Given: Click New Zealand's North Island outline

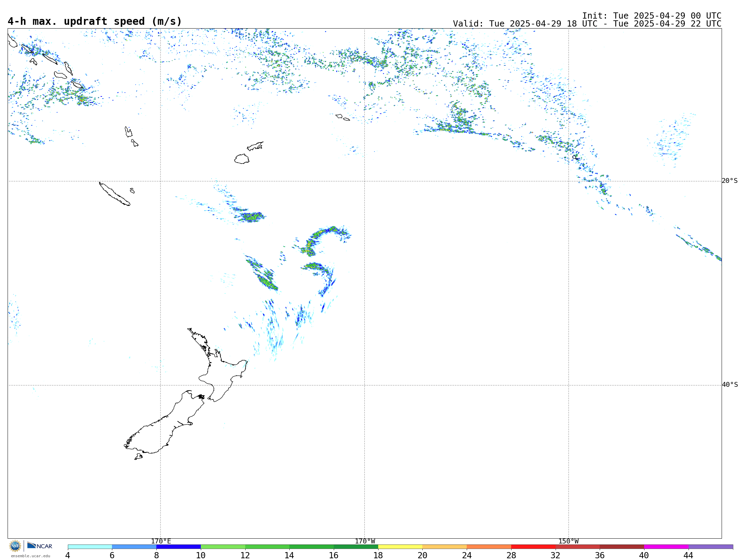Looking at the screenshot, I should [218, 365].
